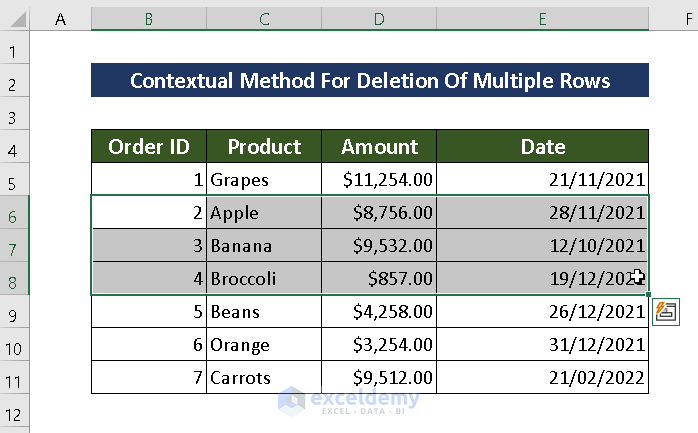This screenshot has height=433, width=698.
Task: Select row 6 header
Action: 15,212
